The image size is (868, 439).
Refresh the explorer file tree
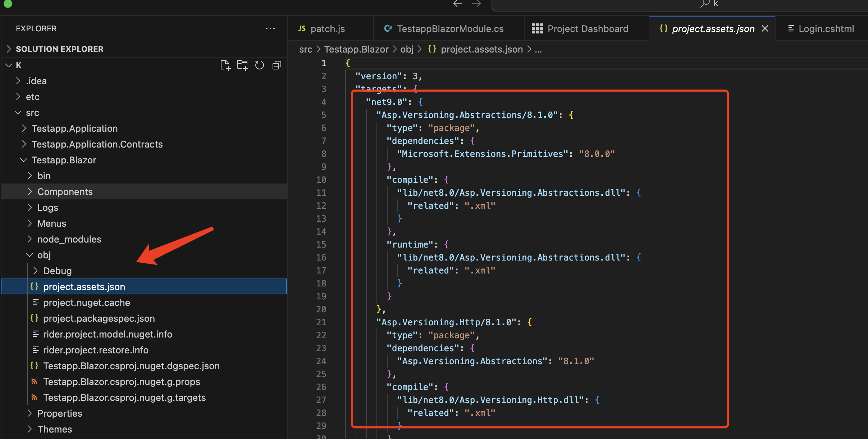coord(260,65)
